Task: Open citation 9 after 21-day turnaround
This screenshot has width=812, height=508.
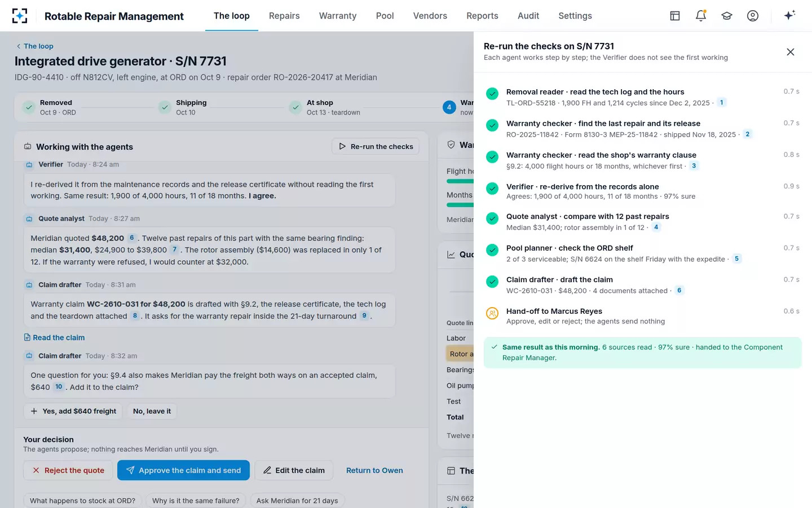Action: (x=364, y=316)
